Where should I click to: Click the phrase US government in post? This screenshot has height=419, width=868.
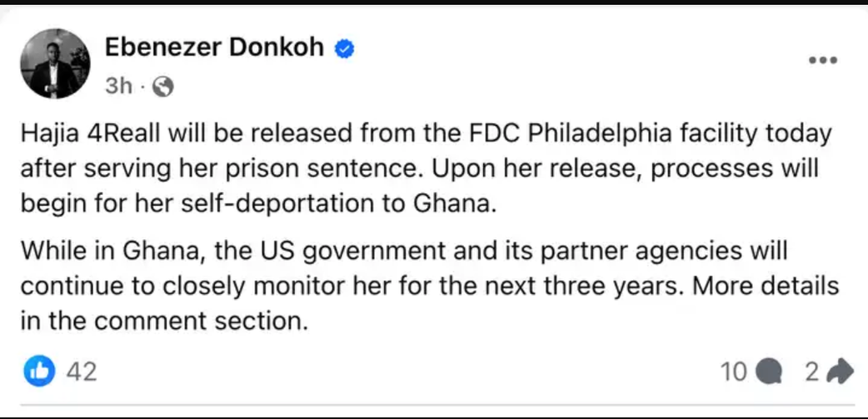(x=354, y=252)
